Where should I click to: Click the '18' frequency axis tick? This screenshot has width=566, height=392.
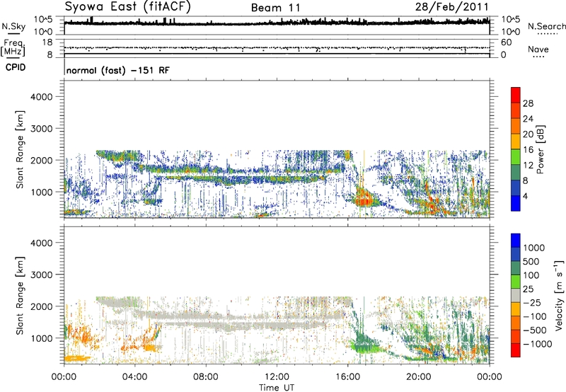tap(47, 42)
